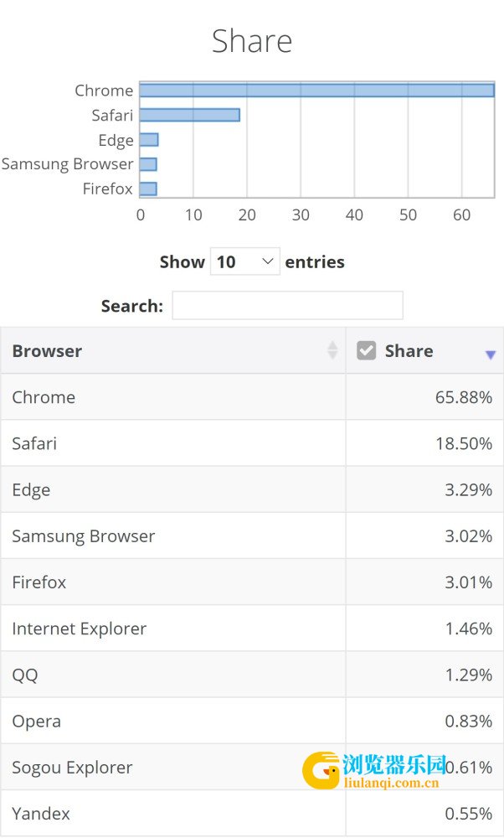Click the Search input field

(287, 305)
